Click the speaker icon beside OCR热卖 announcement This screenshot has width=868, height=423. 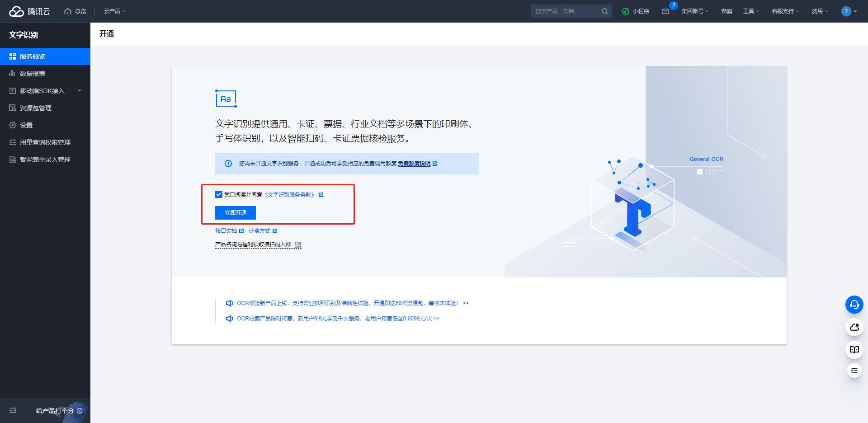point(230,319)
